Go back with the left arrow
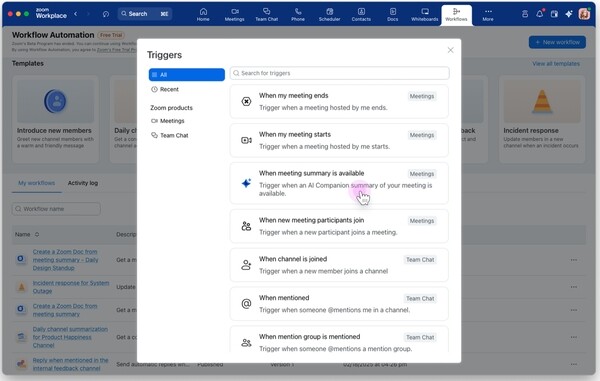Image resolution: width=600 pixels, height=381 pixels. pyautogui.click(x=76, y=14)
